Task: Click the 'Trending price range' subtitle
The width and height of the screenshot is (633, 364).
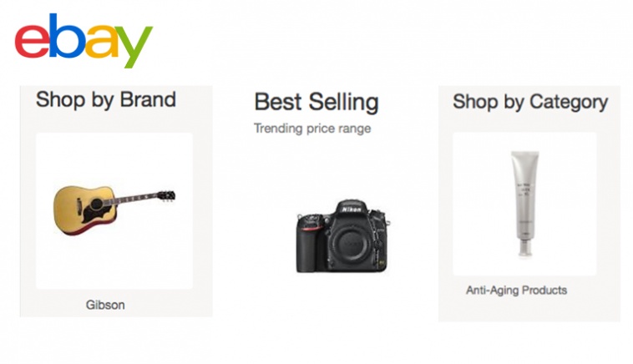Action: 312,129
